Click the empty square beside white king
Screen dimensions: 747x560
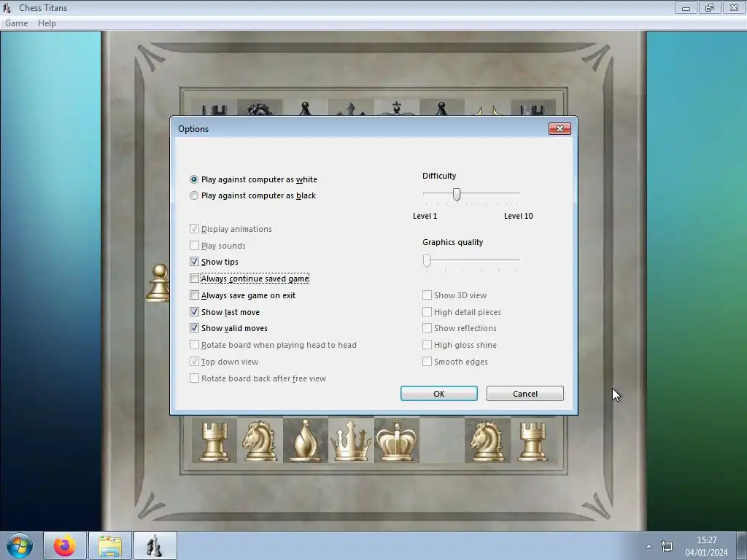442,440
